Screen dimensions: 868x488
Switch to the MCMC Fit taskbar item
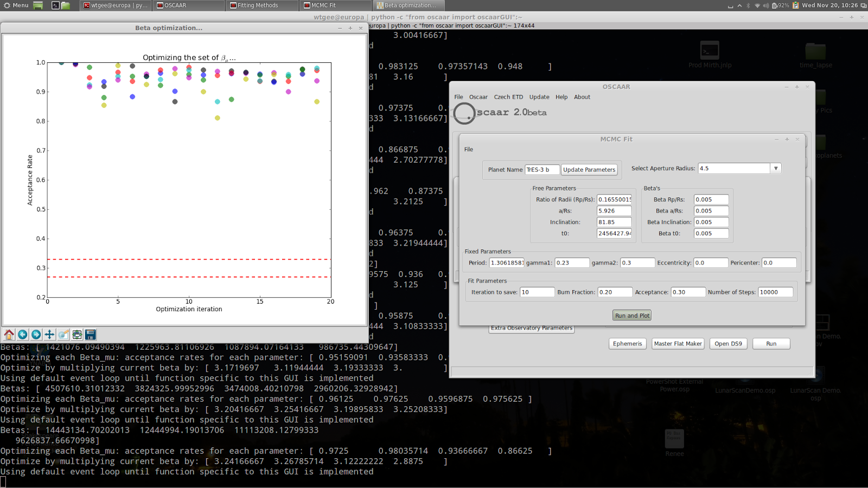coord(336,5)
